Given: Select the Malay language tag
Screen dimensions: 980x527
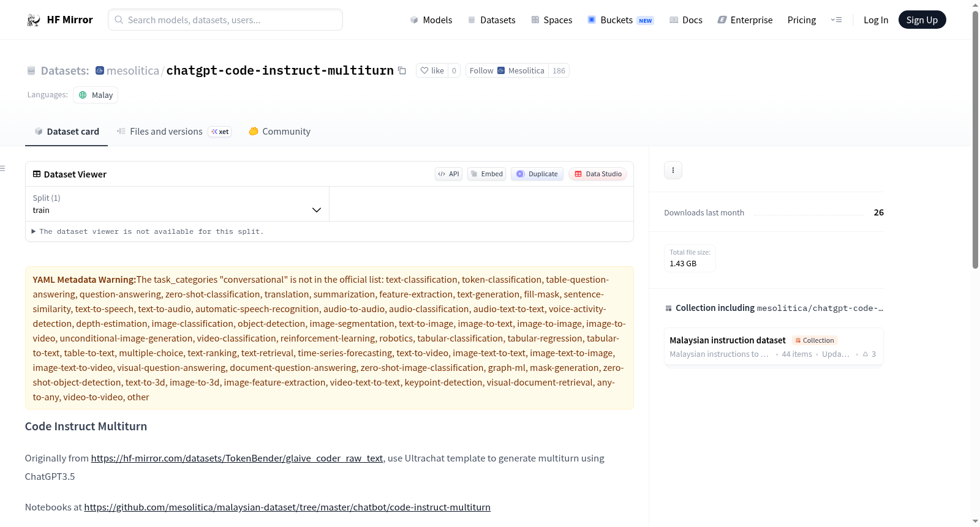Looking at the screenshot, I should click(96, 95).
